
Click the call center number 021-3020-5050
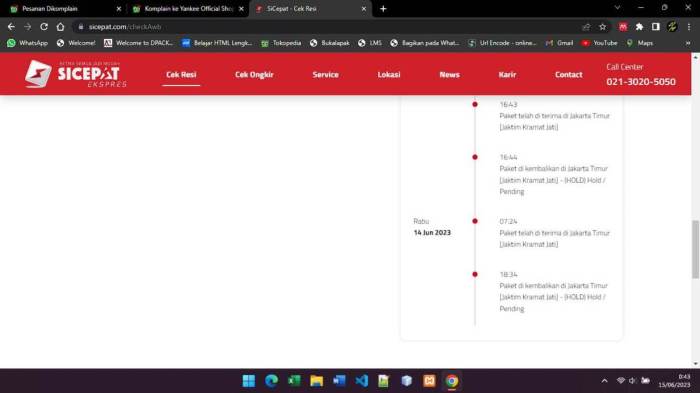pyautogui.click(x=641, y=82)
